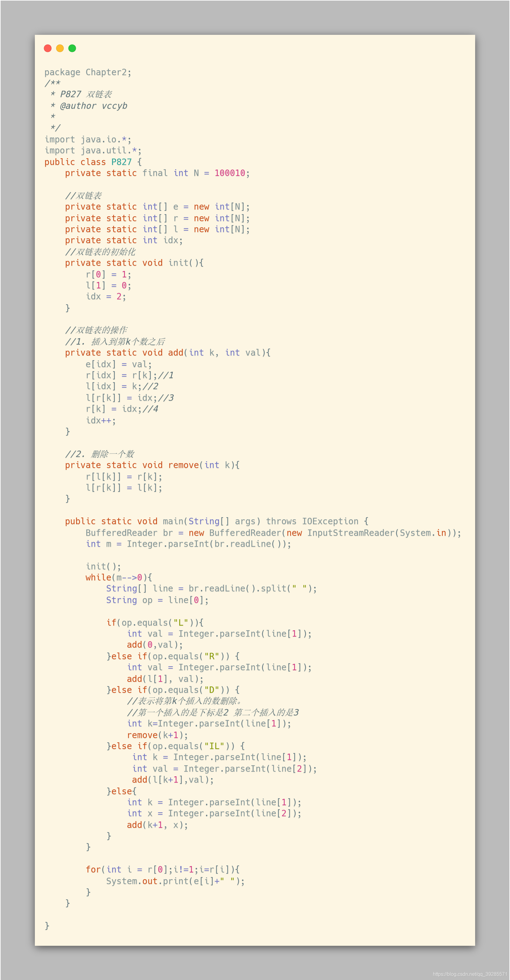
Task: Click the 'public class P827 {' line
Action: click(93, 162)
